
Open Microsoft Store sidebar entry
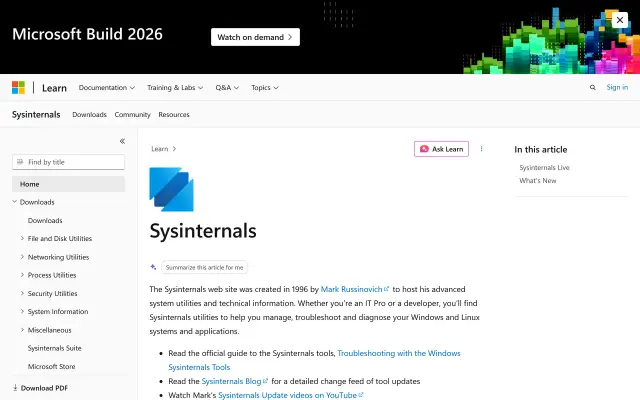51,367
